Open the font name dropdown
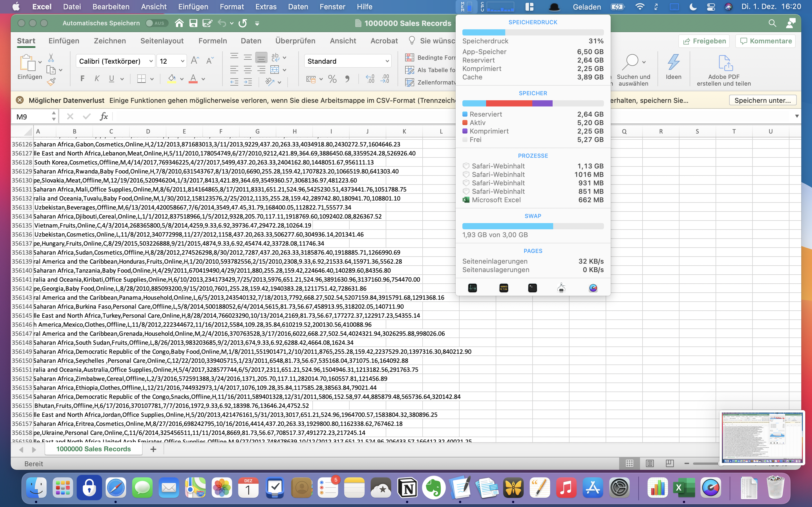Viewport: 812px width, 507px height. point(151,61)
